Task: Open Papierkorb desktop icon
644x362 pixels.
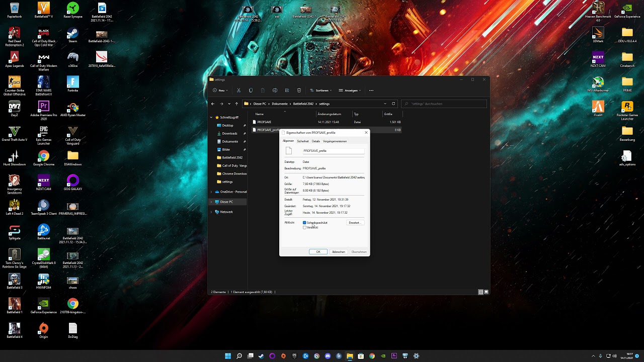Action: coord(15,10)
